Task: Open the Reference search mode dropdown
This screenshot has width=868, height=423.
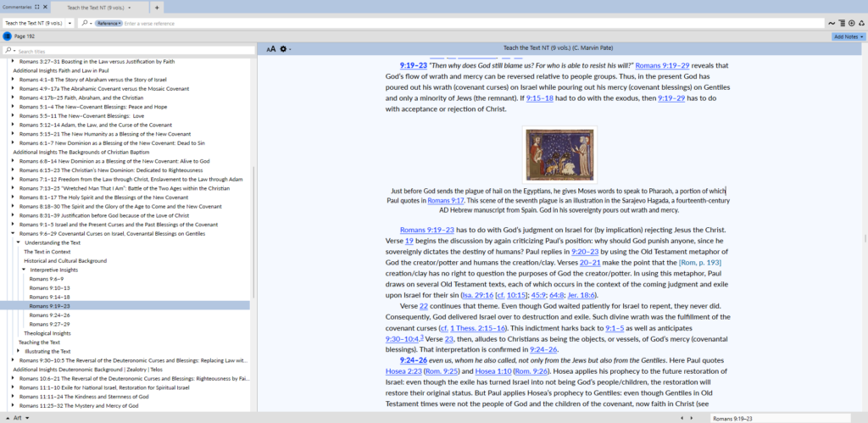Action: (108, 23)
